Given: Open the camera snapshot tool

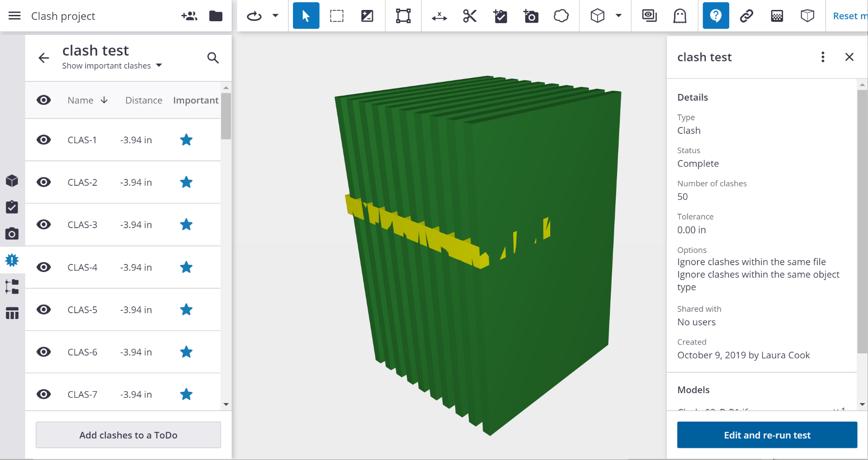Looking at the screenshot, I should coord(531,16).
